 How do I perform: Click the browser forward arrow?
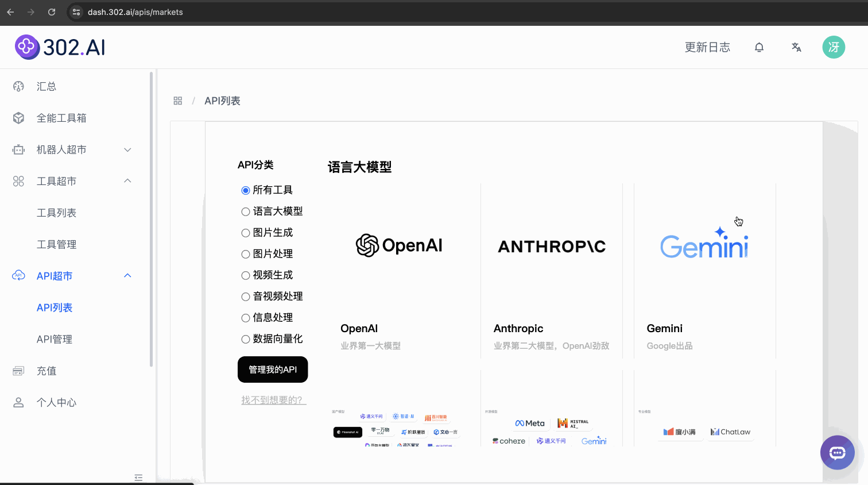pos(31,12)
